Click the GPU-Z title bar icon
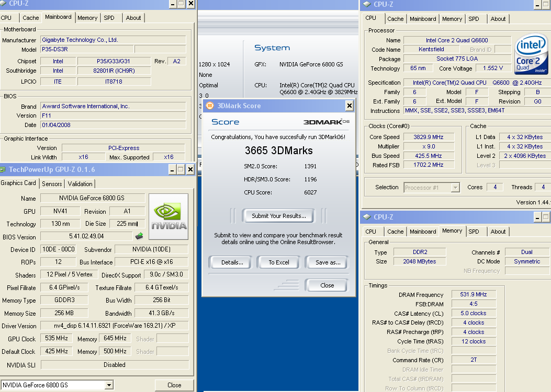The height and width of the screenshot is (392, 551). coord(3,169)
